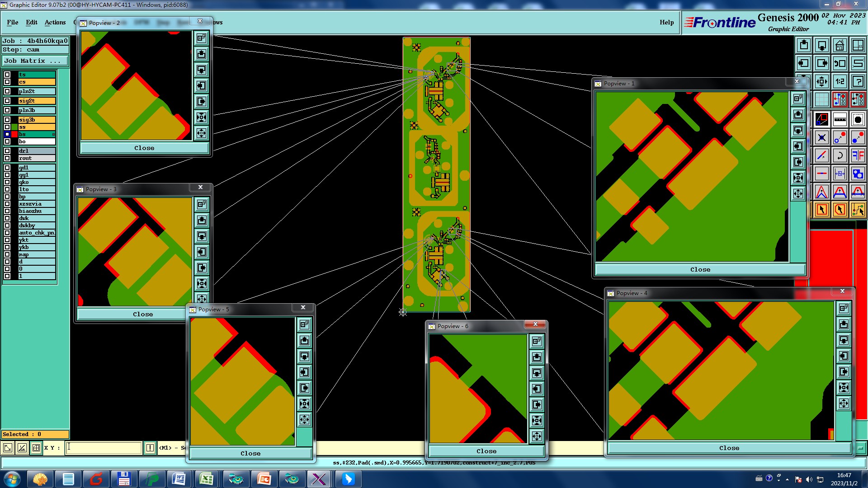Viewport: 868px width, 488px height.
Task: Toggle the ts layer checkbox
Action: 7,75
